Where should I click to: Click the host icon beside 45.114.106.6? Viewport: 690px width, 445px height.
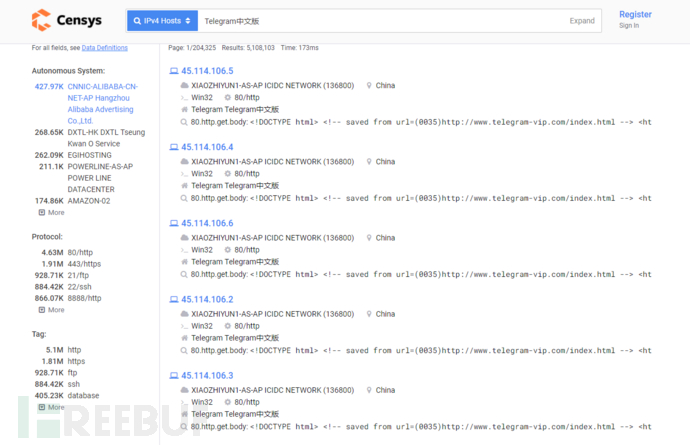pos(174,223)
